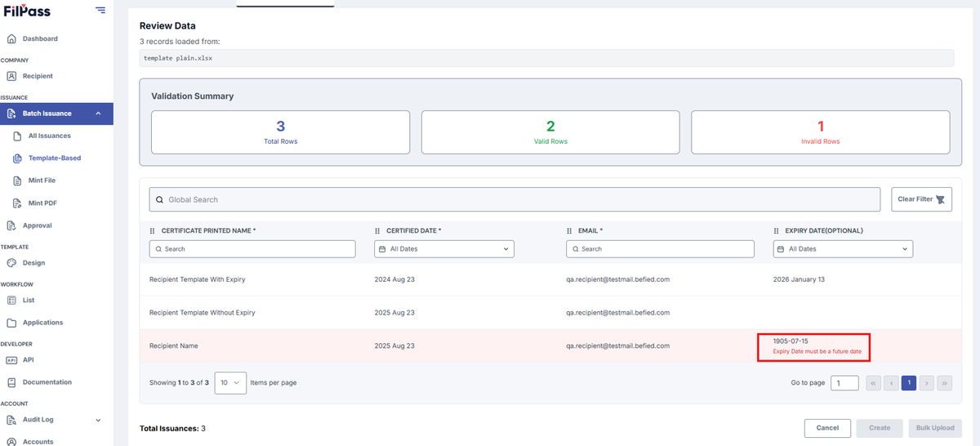The image size is (980, 446).
Task: Click the Approval icon
Action: [x=11, y=225]
